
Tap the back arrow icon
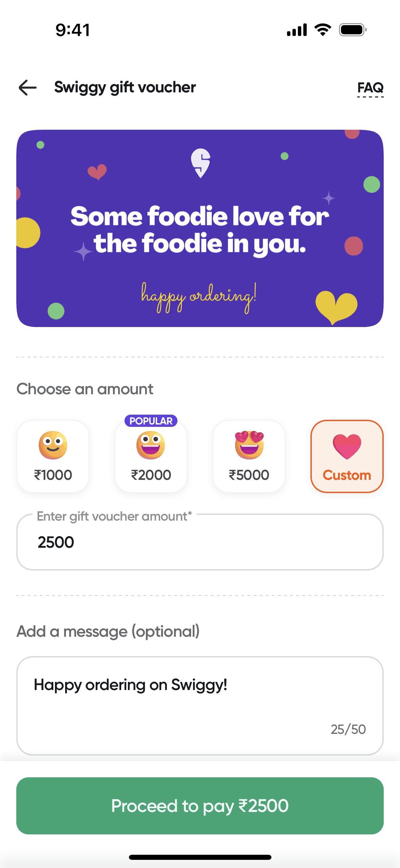click(28, 88)
